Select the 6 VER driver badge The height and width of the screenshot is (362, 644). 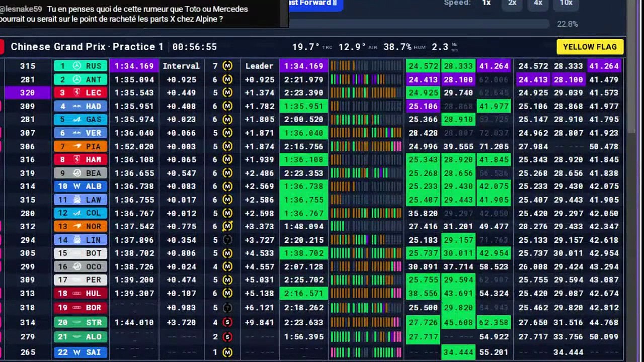[80, 133]
